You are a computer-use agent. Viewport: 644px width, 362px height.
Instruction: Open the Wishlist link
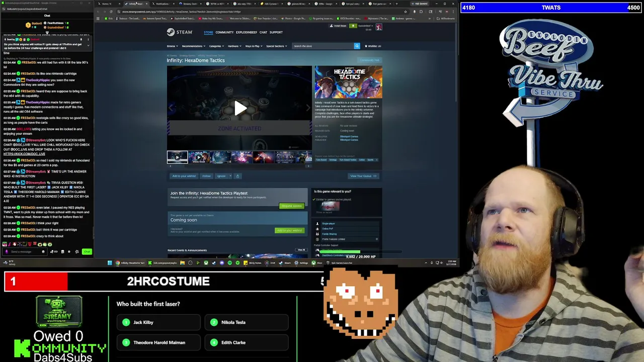click(x=374, y=46)
